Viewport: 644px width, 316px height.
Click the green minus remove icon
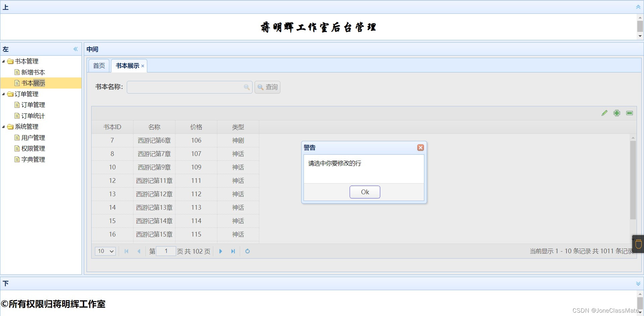[630, 113]
